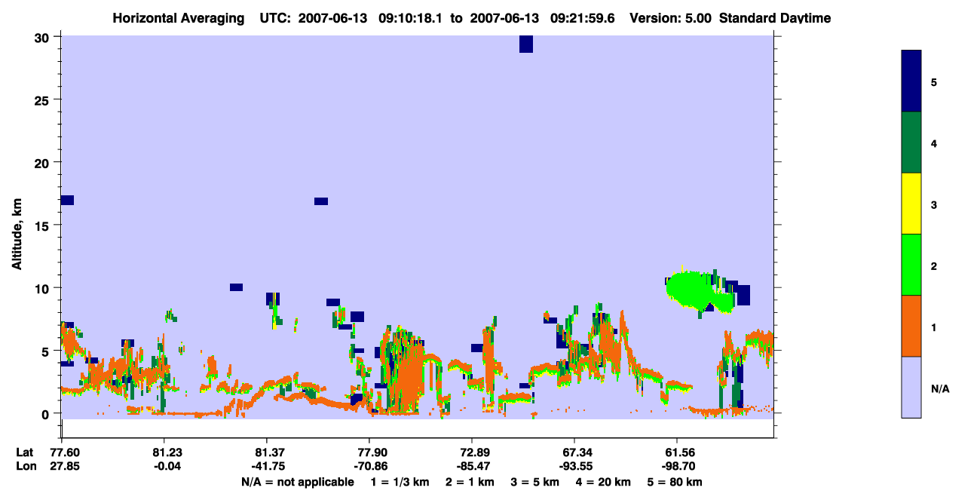Click the dark blue block at 17 km on left edge
Screen dimensions: 980x503
67,200
